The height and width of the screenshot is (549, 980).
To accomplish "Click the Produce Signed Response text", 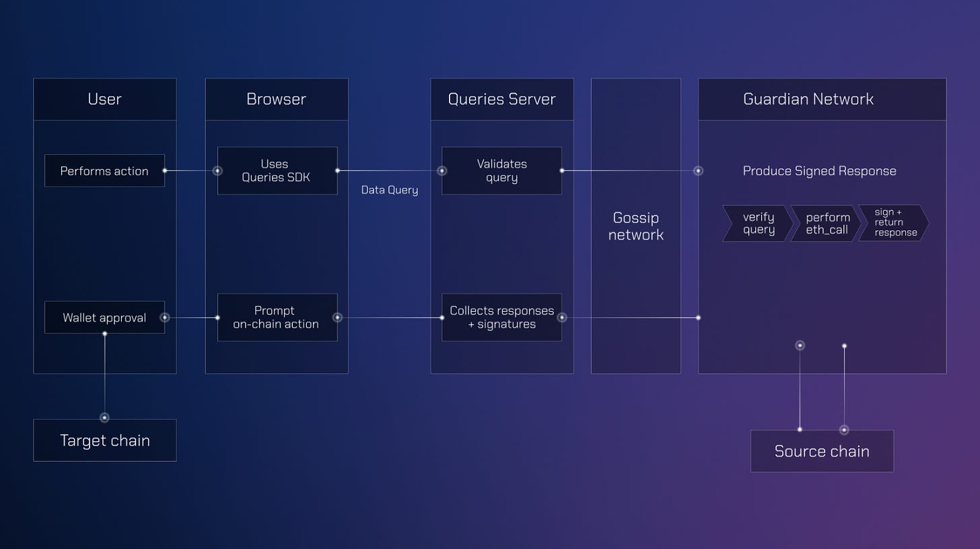I will click(x=819, y=171).
